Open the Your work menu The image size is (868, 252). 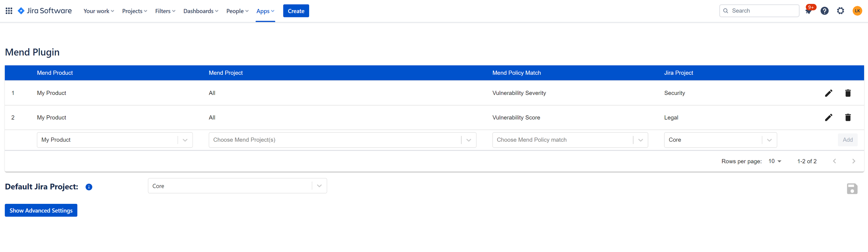(x=99, y=11)
